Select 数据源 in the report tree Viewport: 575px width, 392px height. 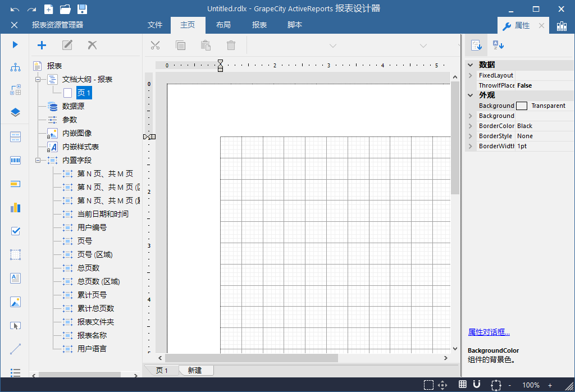(73, 106)
